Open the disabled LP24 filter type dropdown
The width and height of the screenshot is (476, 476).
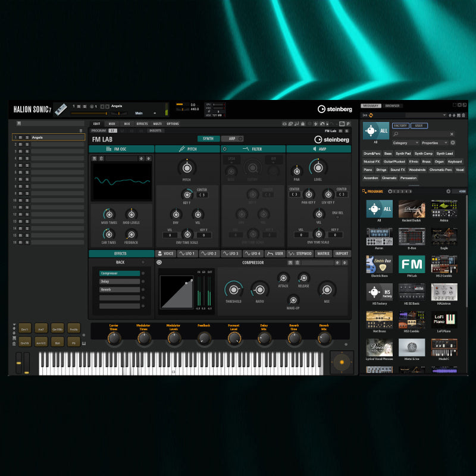click(231, 158)
